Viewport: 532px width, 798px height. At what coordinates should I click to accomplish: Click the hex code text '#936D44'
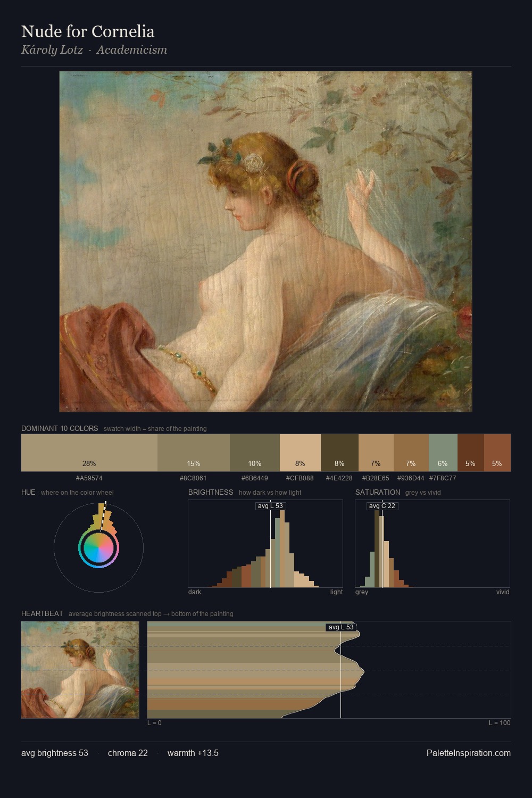tap(411, 478)
